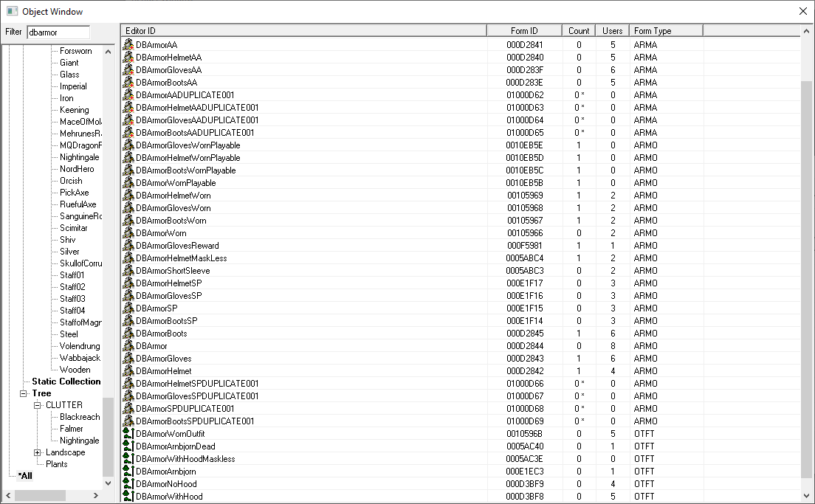The height and width of the screenshot is (504, 815).
Task: Click the outfit icon for DBArmorWithHood
Action: pyautogui.click(x=128, y=497)
